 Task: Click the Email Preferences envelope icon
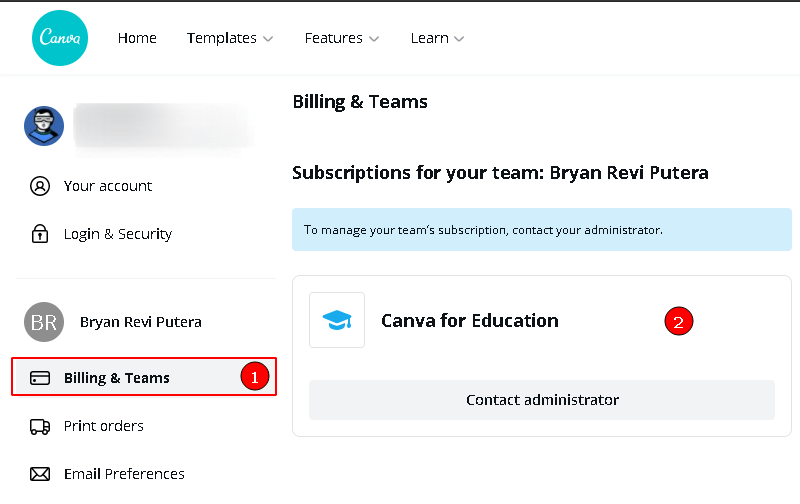[x=40, y=474]
